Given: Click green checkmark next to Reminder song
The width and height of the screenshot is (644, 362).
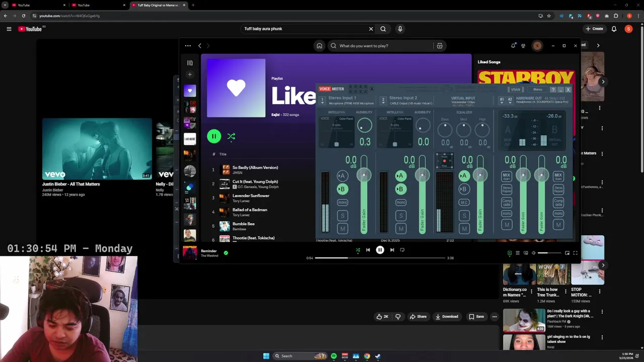Looking at the screenshot, I should click(x=225, y=253).
